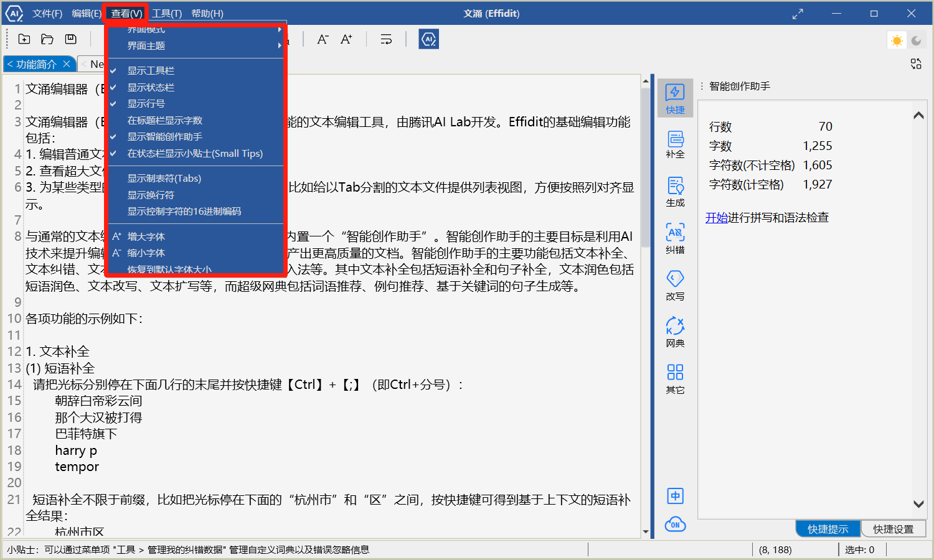The width and height of the screenshot is (934, 560).
Task: Uncheck 显示行号 in the view menu
Action: [x=196, y=103]
